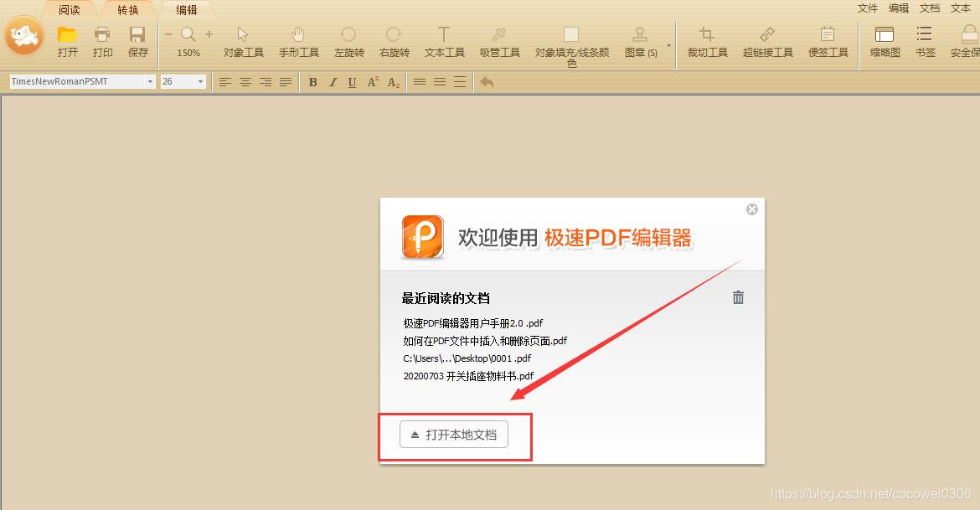Zoom in with the plus button
The image size is (980, 510).
pos(209,34)
